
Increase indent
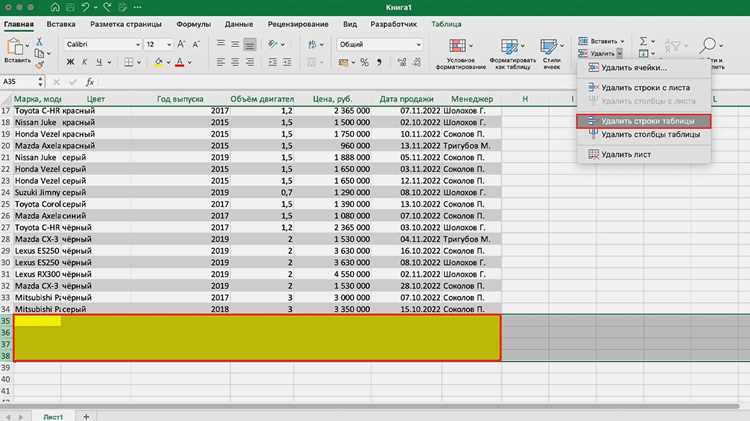[x=287, y=62]
